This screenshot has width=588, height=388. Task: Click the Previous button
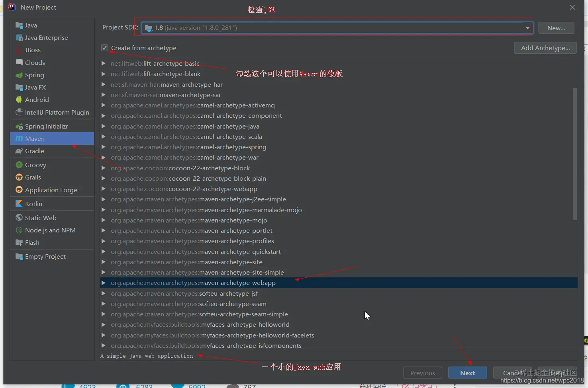pos(423,373)
